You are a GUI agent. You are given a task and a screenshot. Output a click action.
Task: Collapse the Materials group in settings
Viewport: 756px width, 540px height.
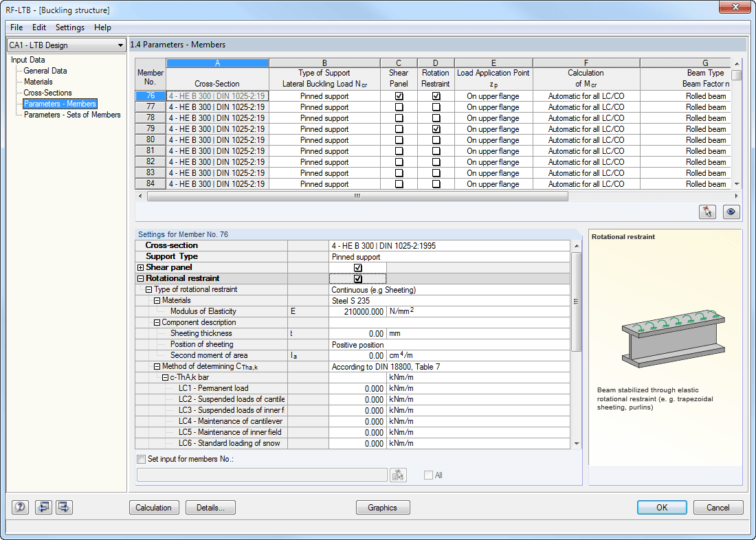click(157, 300)
